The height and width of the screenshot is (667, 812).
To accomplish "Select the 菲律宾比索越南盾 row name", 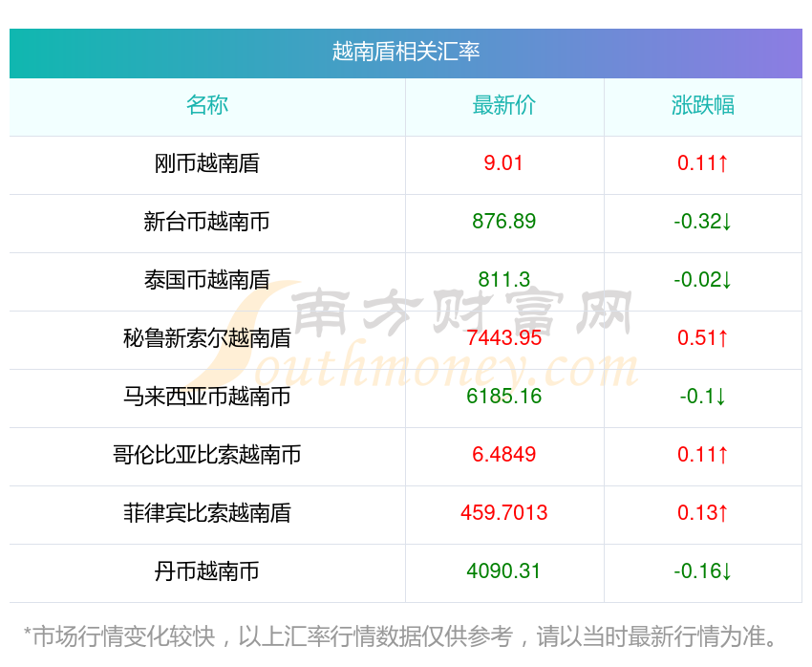I will pos(207,513).
